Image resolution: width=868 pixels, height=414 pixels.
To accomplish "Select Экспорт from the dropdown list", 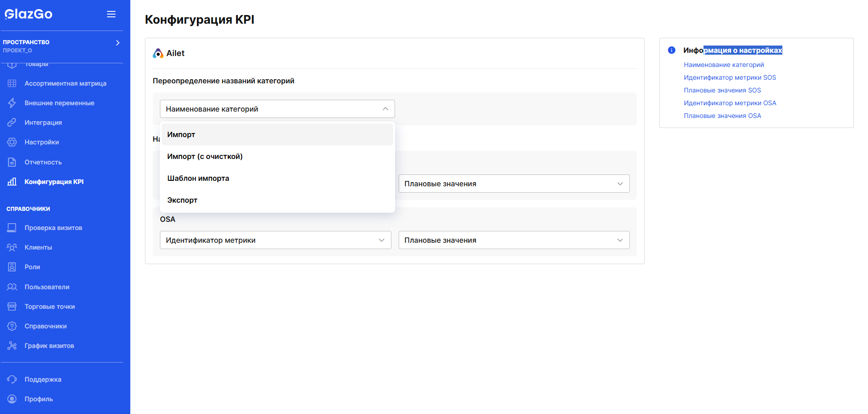I will [277, 200].
